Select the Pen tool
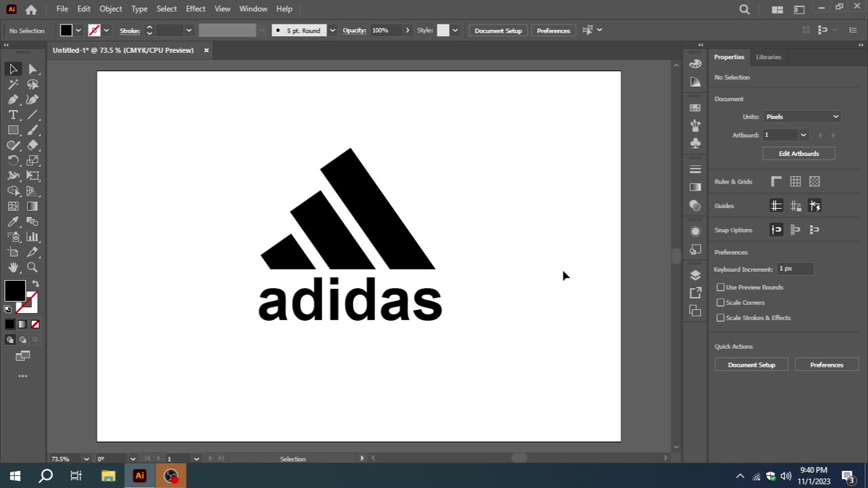868x488 pixels. [13, 100]
